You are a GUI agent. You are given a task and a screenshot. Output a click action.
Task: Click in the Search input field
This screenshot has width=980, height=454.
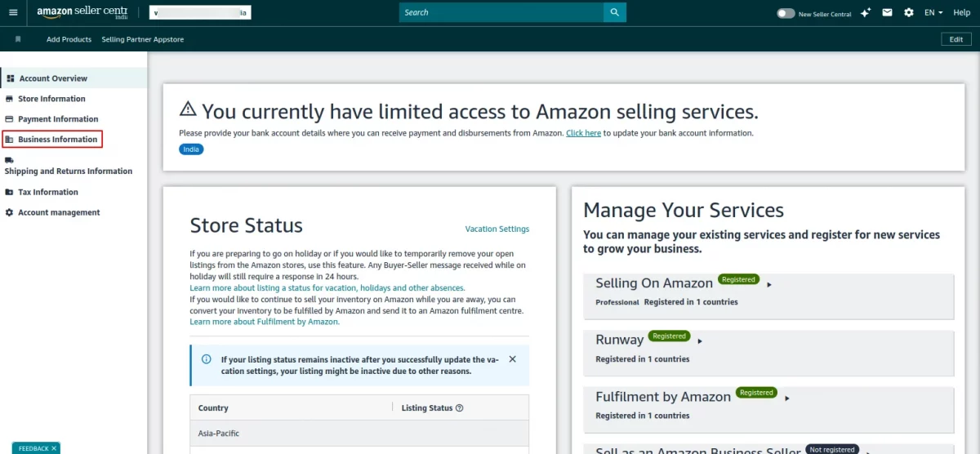(x=501, y=12)
